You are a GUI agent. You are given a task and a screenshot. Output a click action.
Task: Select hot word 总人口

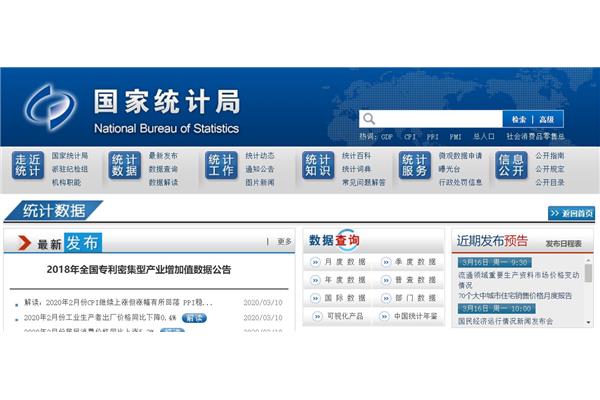484,137
